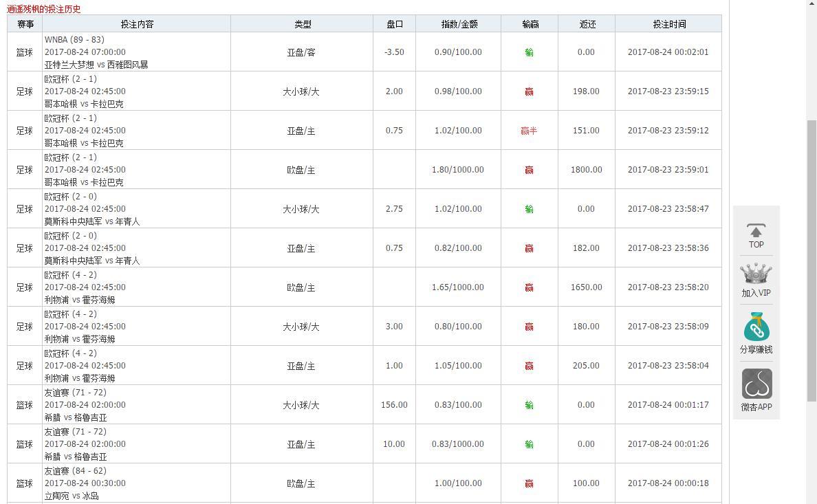The image size is (817, 504).
Task: Click WNBA (89 - 83) score text
Action: [x=74, y=40]
